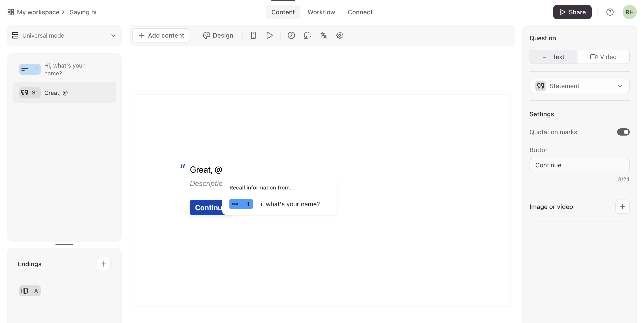Toggle mobile device preview icon
Screen dimensions: 644x323
point(253,35)
